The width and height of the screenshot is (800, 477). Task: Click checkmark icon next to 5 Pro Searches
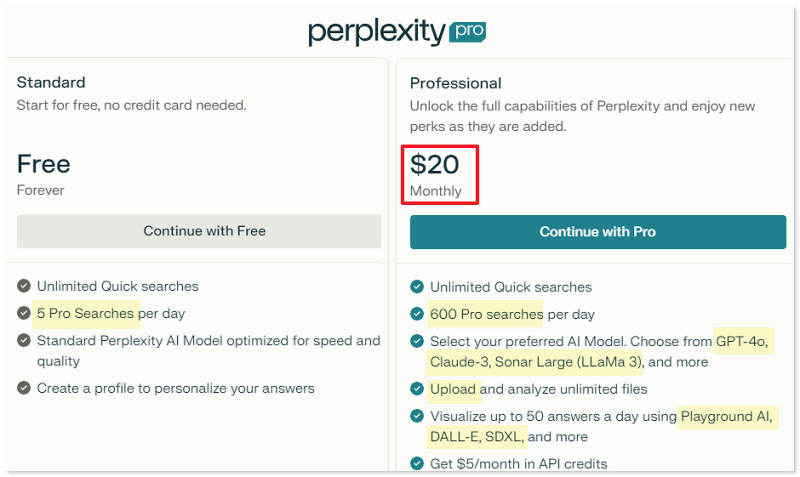(x=24, y=313)
